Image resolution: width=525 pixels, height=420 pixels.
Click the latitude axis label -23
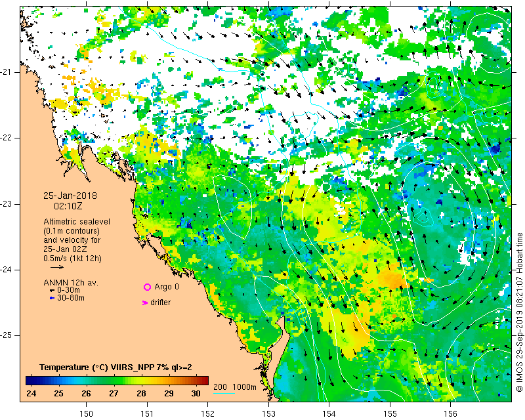click(7, 204)
